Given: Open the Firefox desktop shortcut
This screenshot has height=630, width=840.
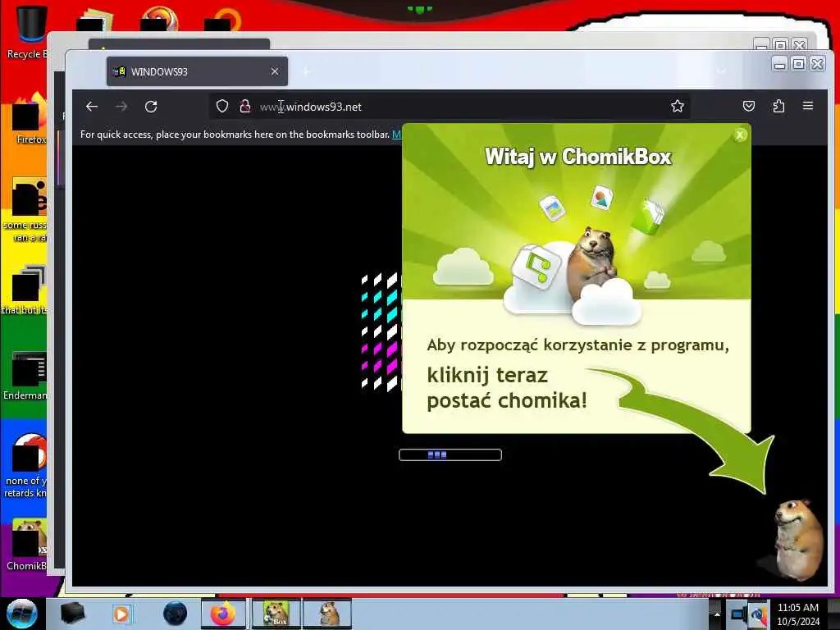Looking at the screenshot, I should [30, 119].
